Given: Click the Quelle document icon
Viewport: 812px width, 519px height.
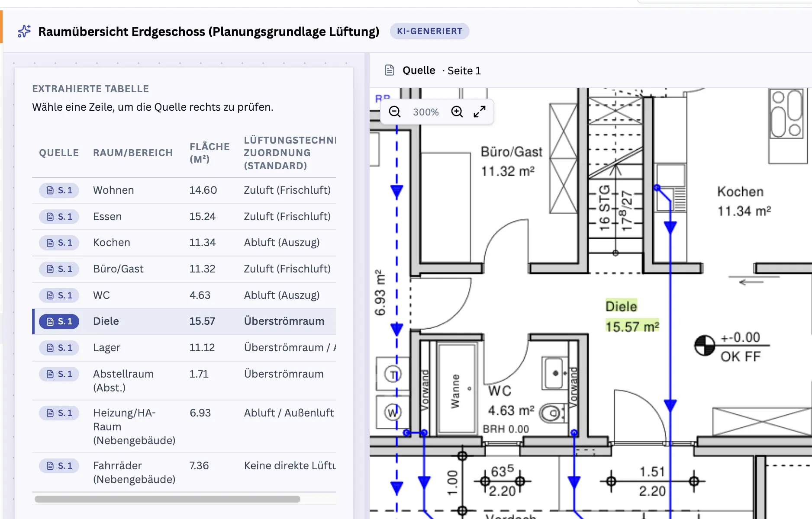Looking at the screenshot, I should coord(390,70).
